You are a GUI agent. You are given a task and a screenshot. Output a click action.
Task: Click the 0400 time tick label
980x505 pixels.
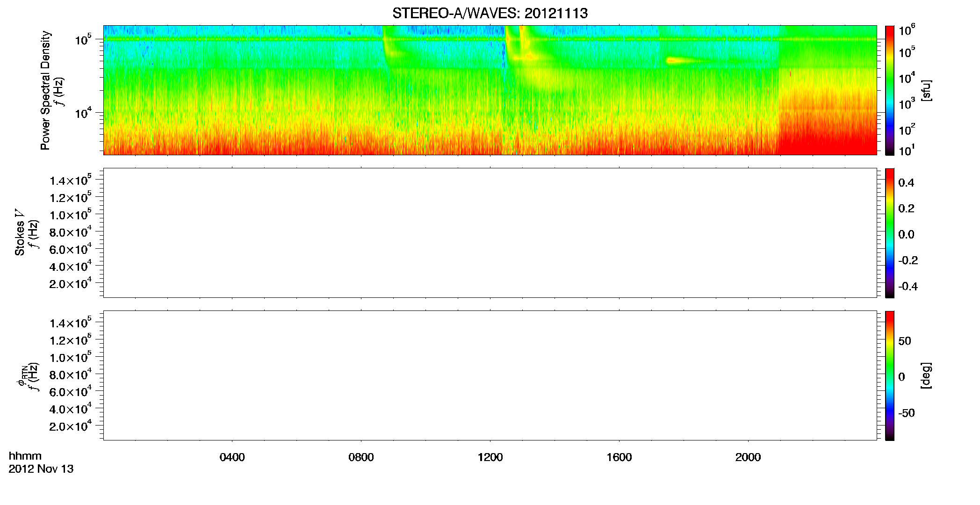click(232, 457)
